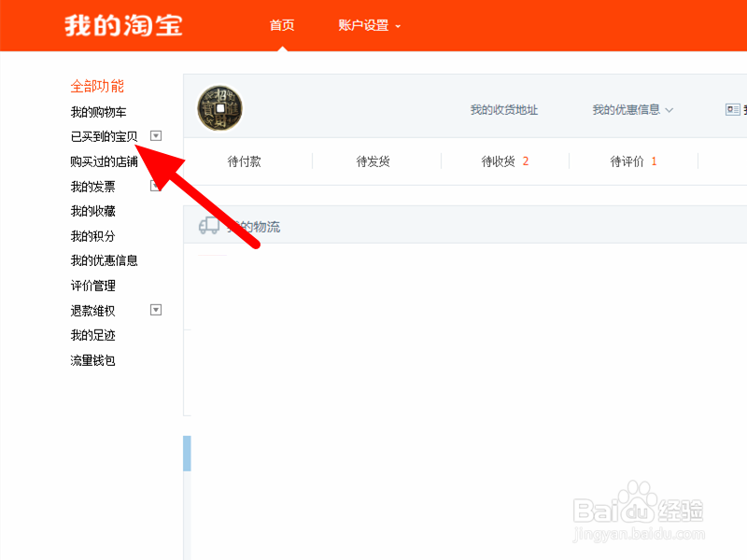Image resolution: width=747 pixels, height=560 pixels.
Task: Click the logistics truck icon
Action: pos(209,226)
